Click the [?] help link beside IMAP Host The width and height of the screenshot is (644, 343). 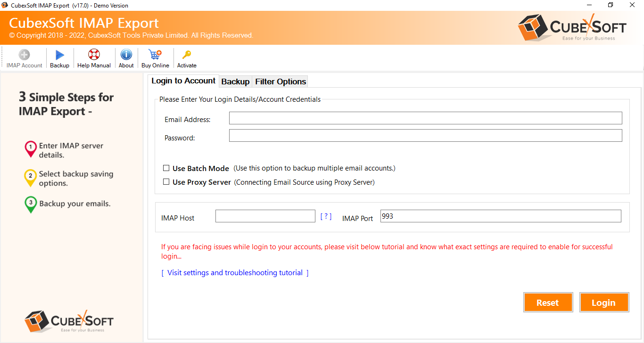(326, 216)
